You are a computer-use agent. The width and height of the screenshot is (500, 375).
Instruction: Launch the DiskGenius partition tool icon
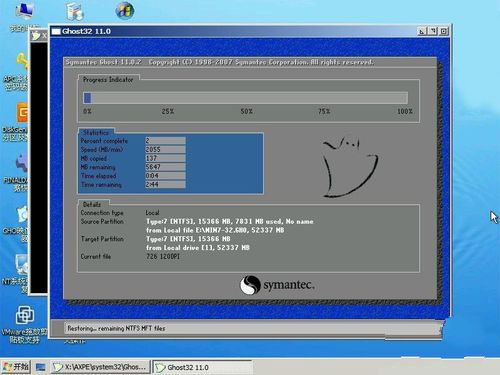[22, 112]
